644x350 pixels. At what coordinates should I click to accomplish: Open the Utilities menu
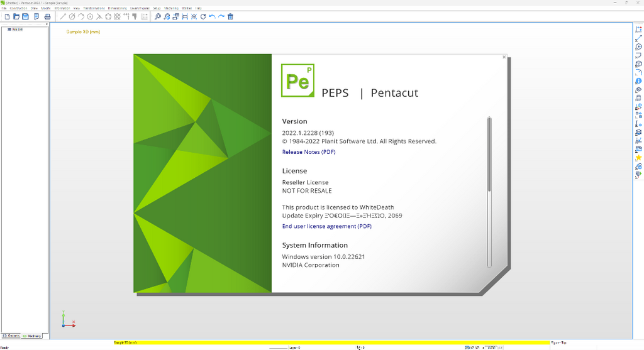coord(187,8)
